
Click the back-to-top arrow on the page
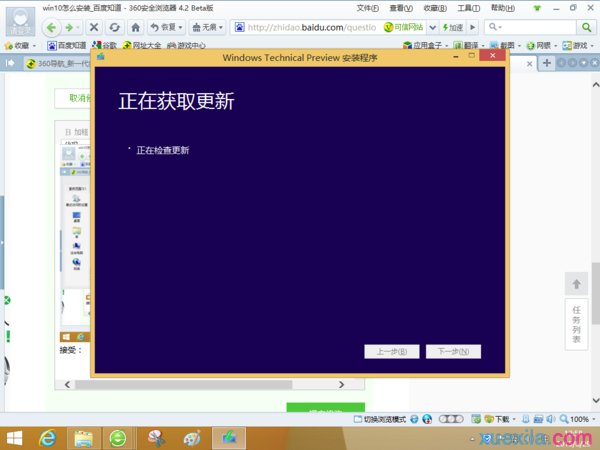(576, 284)
